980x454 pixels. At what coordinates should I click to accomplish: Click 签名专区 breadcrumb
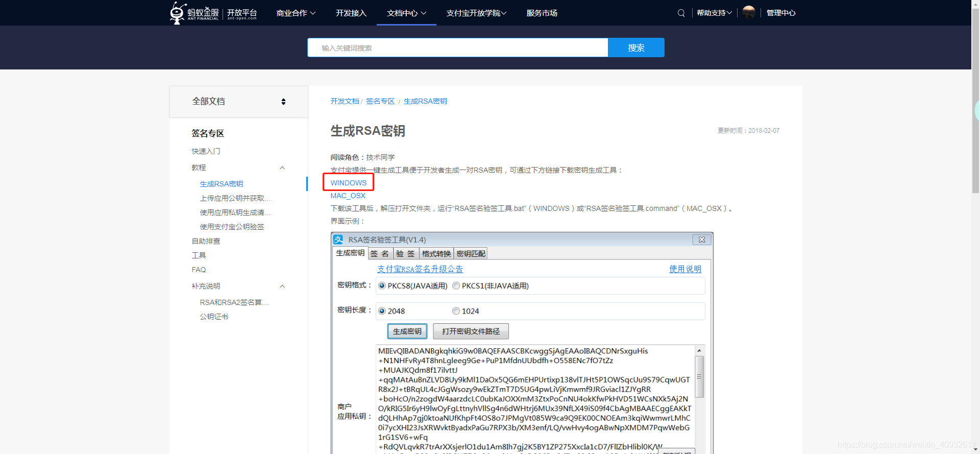(380, 101)
